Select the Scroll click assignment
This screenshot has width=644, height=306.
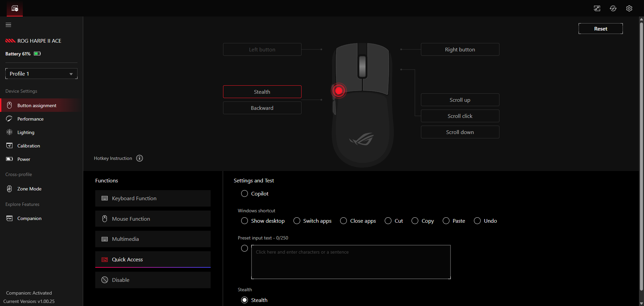point(460,116)
